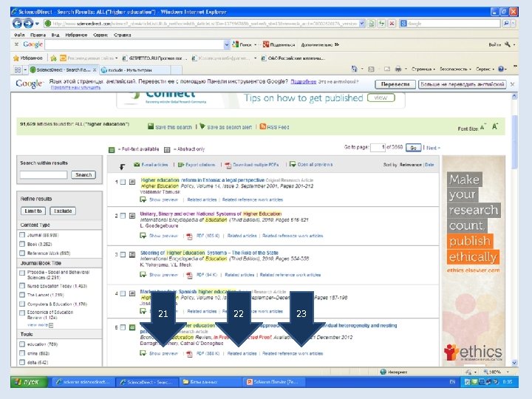Click Google toolbar wrench settings icon
Screen dimensions: 532x399
point(508,44)
